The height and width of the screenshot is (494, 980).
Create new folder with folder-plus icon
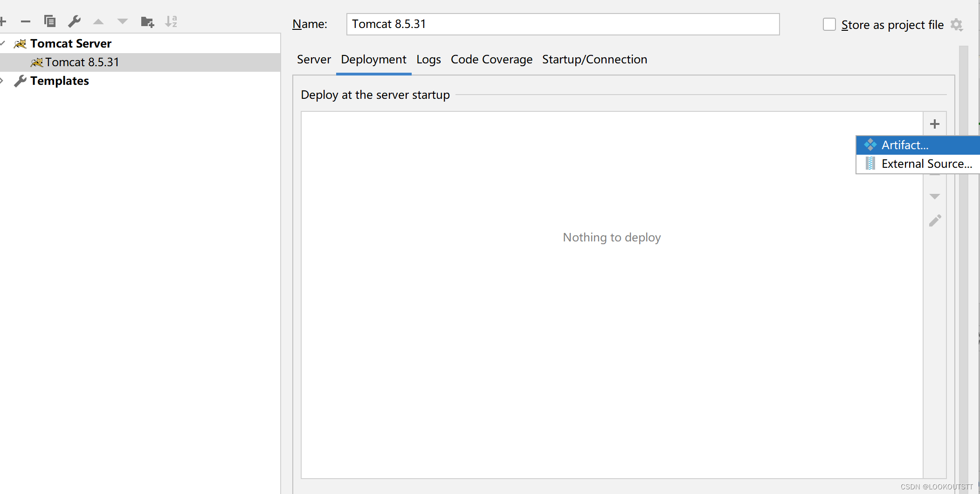coord(147,21)
